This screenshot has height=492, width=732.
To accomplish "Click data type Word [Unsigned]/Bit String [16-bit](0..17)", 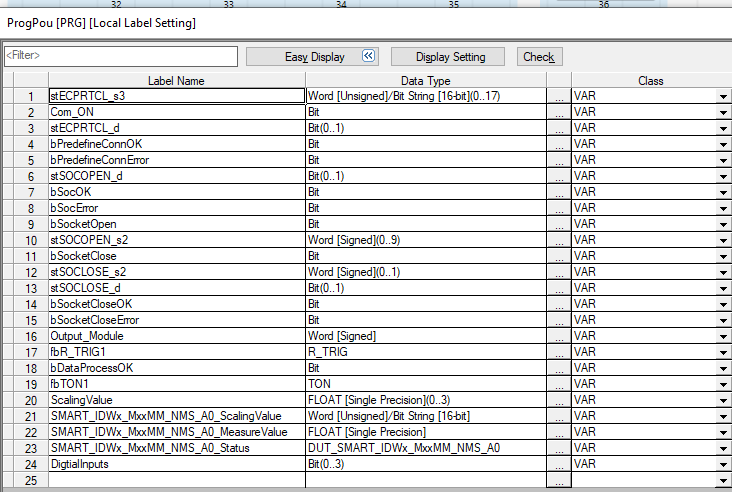I will pos(426,96).
